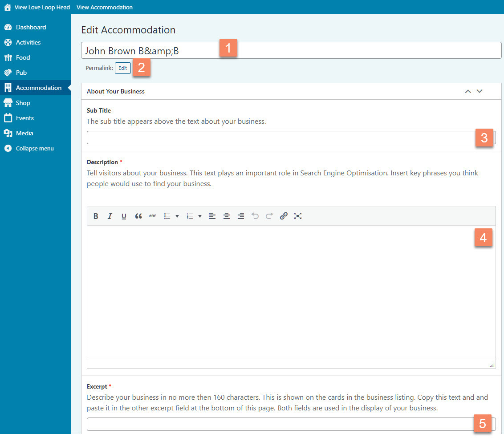Viewport: 504px width, 438px height.
Task: Go to the Media library section
Action: click(x=24, y=133)
